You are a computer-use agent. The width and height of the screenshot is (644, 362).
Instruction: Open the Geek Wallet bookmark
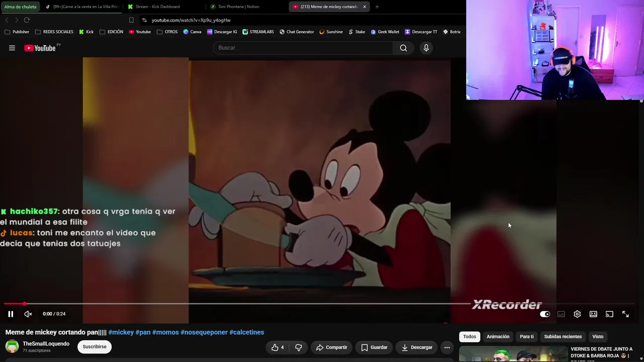(x=385, y=32)
